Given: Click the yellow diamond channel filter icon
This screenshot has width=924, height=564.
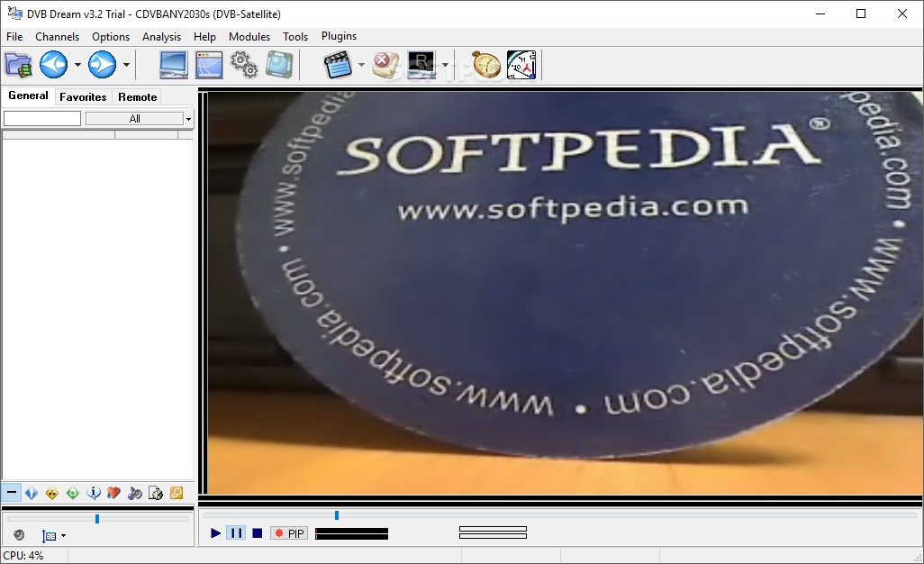Looking at the screenshot, I should tap(52, 493).
